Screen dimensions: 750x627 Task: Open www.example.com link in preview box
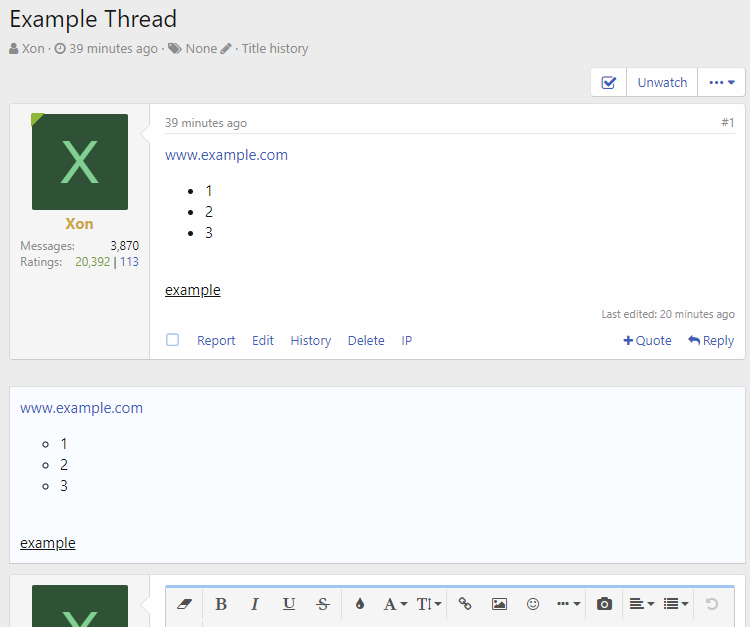(81, 408)
